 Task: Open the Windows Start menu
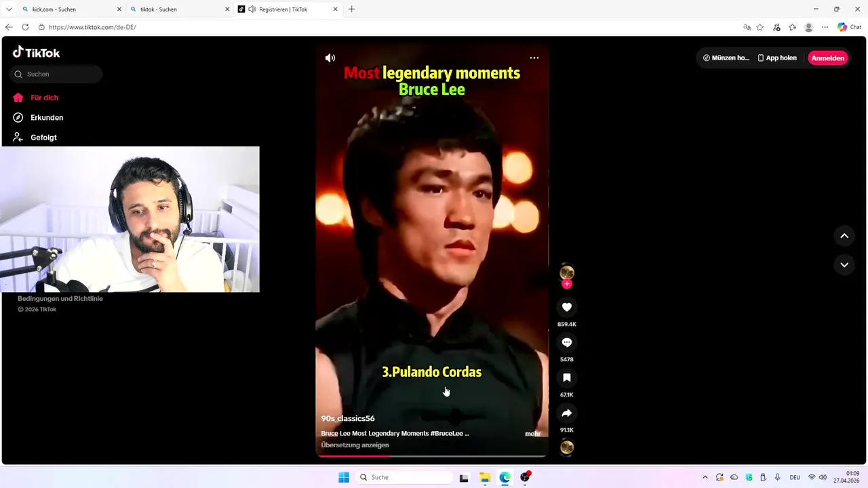click(x=344, y=477)
